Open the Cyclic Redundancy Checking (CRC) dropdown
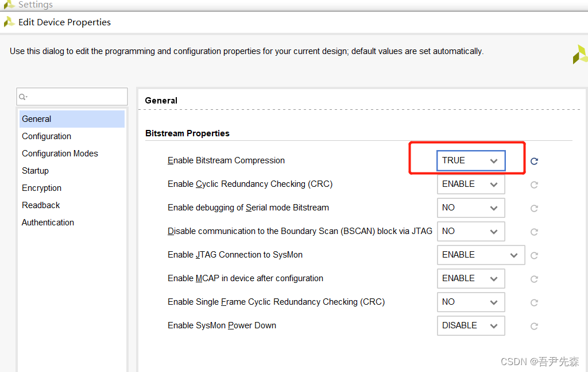Screen dimensions: 588x372 pyautogui.click(x=471, y=185)
